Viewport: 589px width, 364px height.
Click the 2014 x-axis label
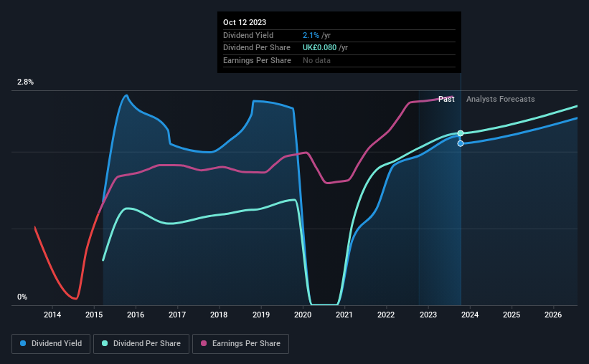coord(52,315)
